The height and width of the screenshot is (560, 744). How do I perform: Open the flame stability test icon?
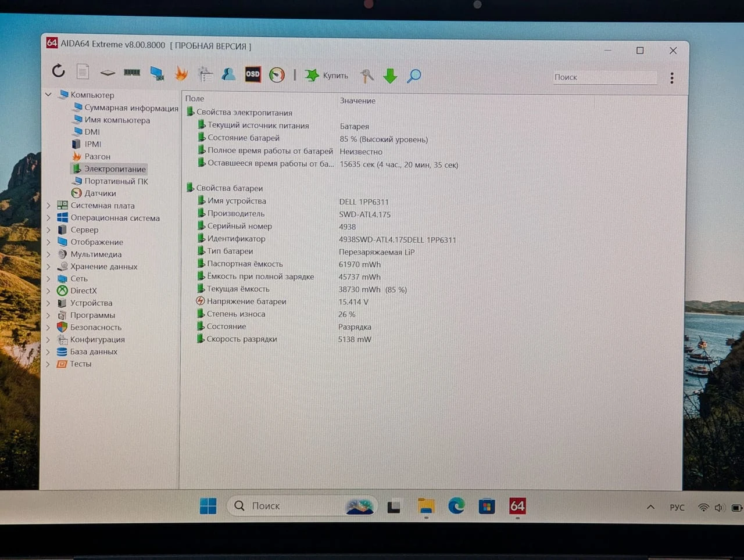(x=181, y=73)
